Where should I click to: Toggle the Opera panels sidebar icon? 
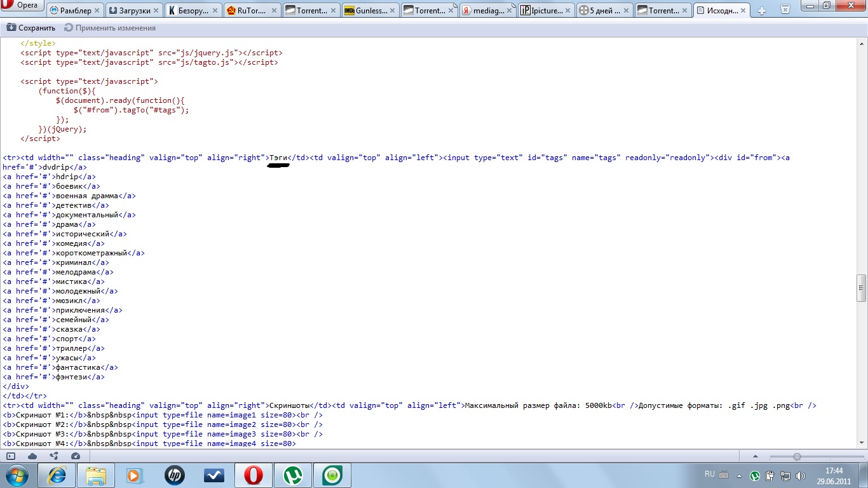pyautogui.click(x=11, y=456)
